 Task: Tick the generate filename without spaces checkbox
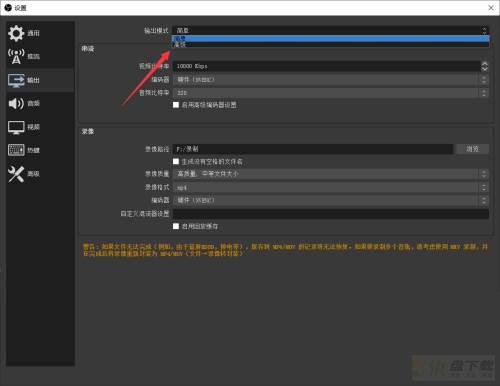(176, 162)
